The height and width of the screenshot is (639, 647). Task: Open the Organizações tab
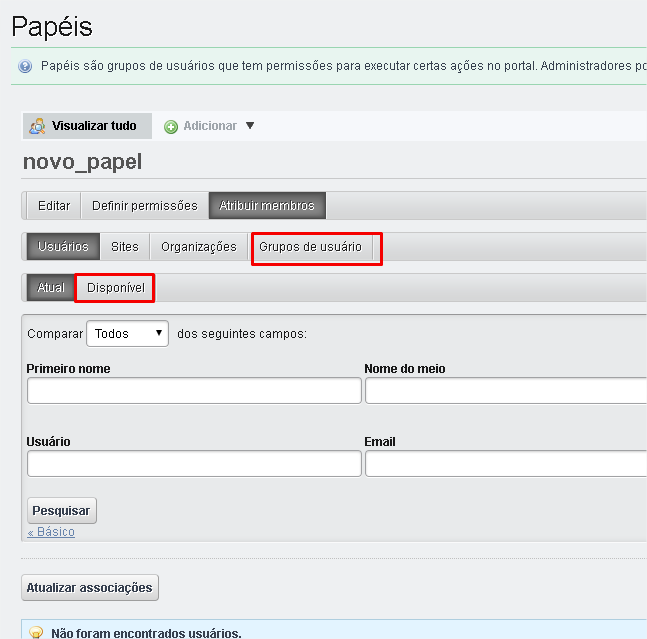tap(199, 247)
